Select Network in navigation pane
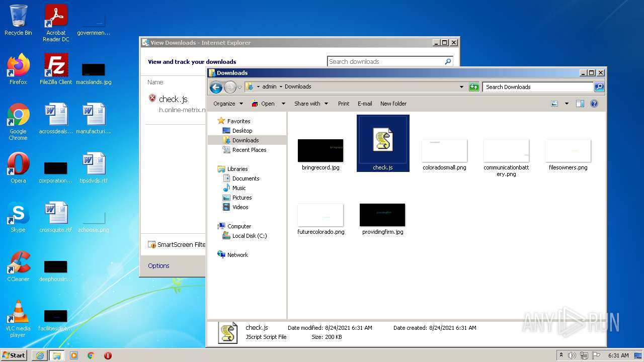Viewport: 644px width, 362px height. point(237,255)
